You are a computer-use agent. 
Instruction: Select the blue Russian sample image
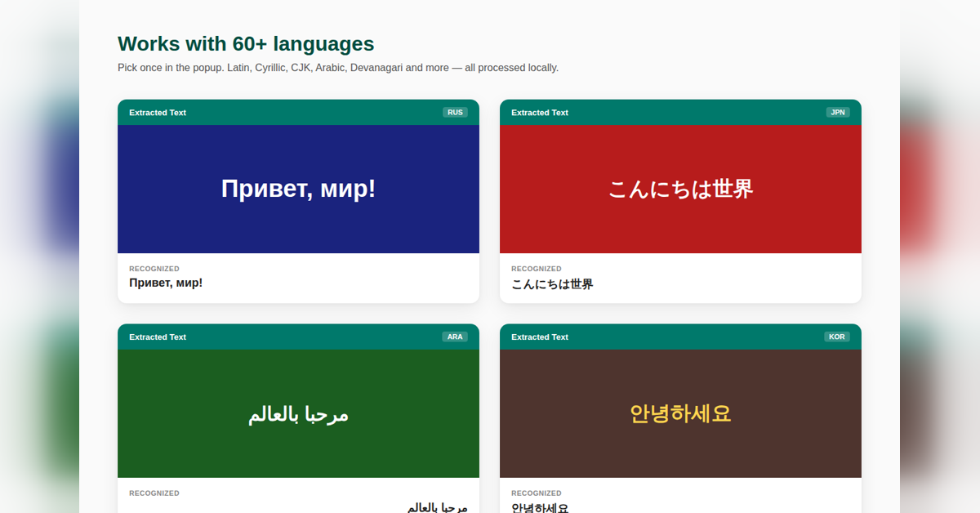298,189
